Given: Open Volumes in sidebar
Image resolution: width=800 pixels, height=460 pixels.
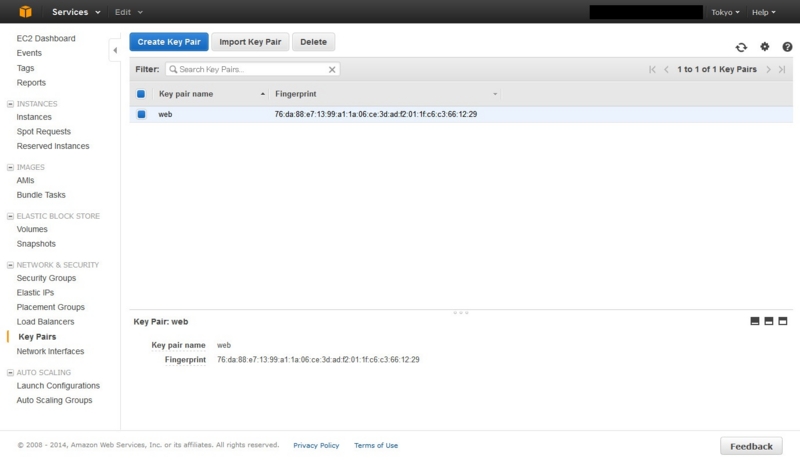Looking at the screenshot, I should (32, 229).
